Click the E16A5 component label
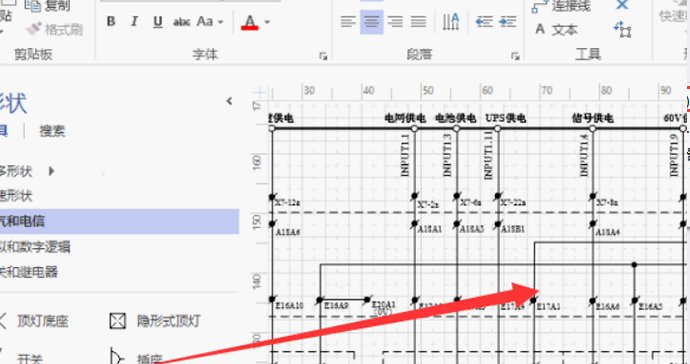Viewport: 690px width, 364px height. [650, 306]
